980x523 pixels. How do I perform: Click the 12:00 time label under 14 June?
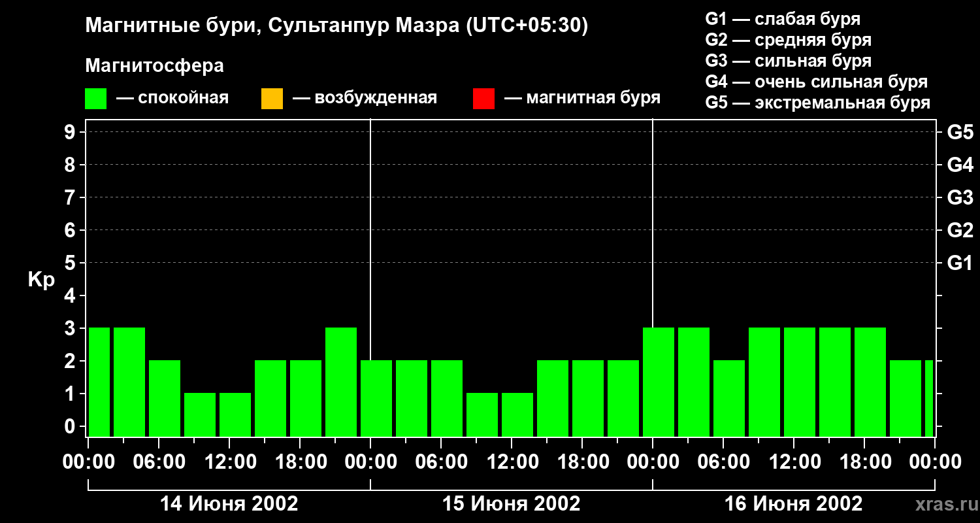tap(229, 462)
